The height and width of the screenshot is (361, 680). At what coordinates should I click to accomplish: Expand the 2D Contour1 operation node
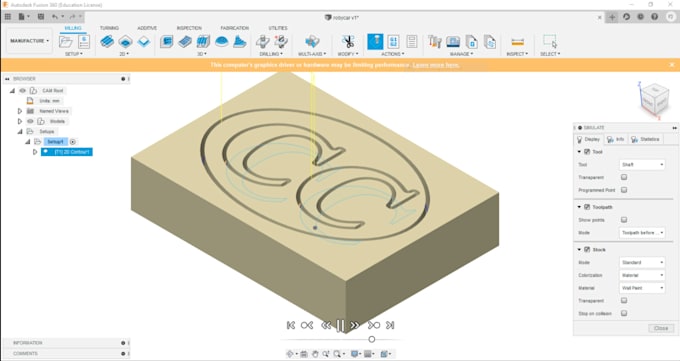[35, 152]
